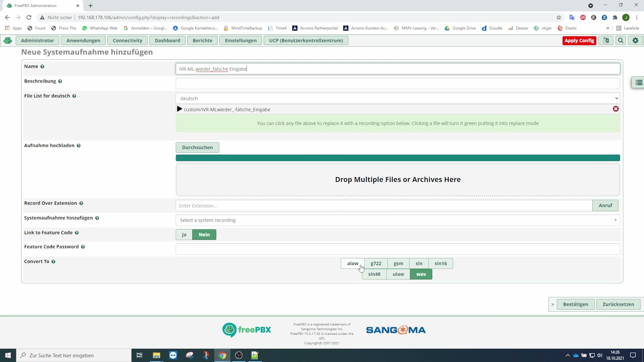Open the Berichte menu
Viewport: 644px width, 362px height.
click(202, 40)
